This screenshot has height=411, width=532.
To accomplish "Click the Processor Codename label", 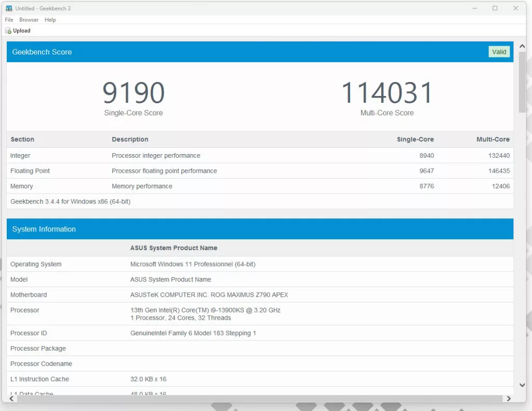I will coord(41,364).
